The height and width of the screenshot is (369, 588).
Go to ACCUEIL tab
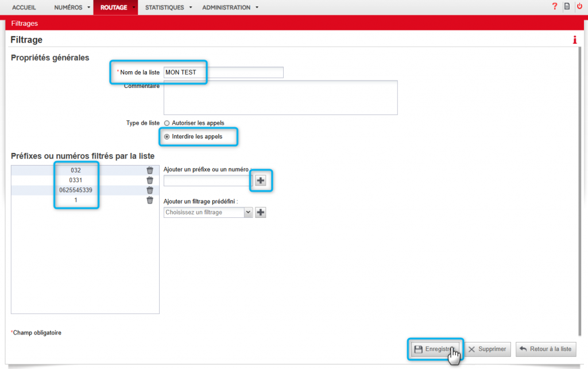[24, 7]
